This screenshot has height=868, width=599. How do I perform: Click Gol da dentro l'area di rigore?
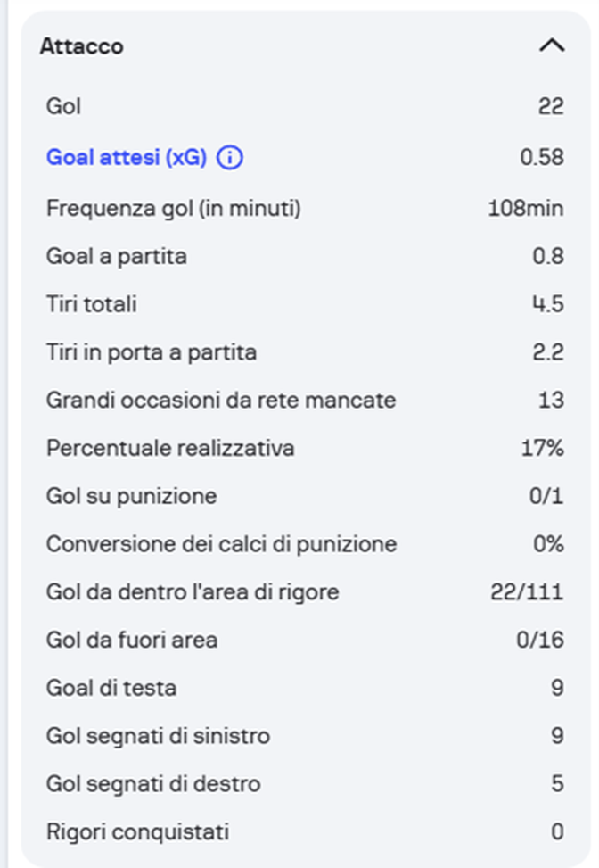193,591
